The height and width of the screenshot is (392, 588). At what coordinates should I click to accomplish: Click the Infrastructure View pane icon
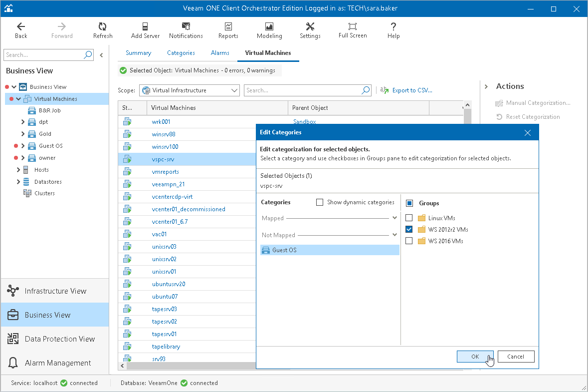pos(13,291)
